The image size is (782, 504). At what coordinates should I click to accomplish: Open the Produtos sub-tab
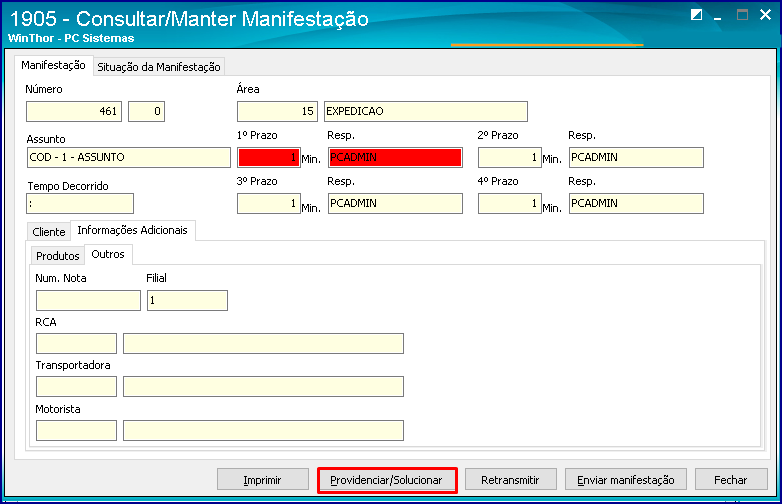point(57,256)
